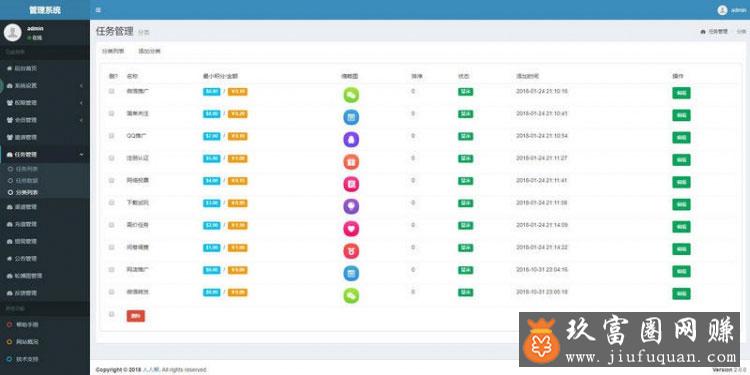Click the red delete button below table
The width and height of the screenshot is (750, 375).
pos(136,316)
